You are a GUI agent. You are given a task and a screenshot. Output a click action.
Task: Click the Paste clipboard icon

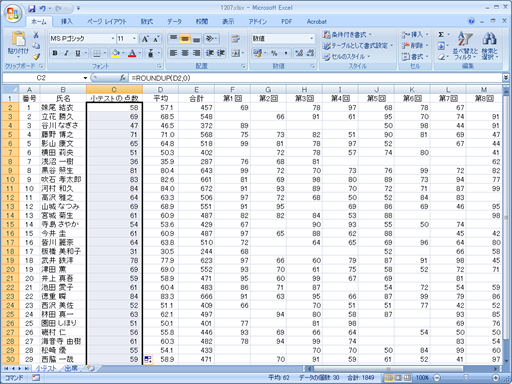pyautogui.click(x=18, y=39)
